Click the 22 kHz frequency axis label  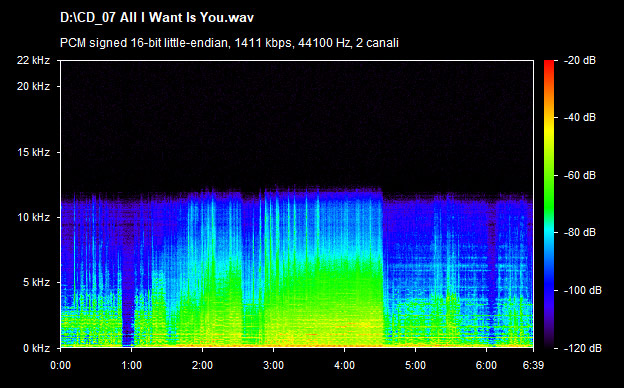(x=33, y=60)
